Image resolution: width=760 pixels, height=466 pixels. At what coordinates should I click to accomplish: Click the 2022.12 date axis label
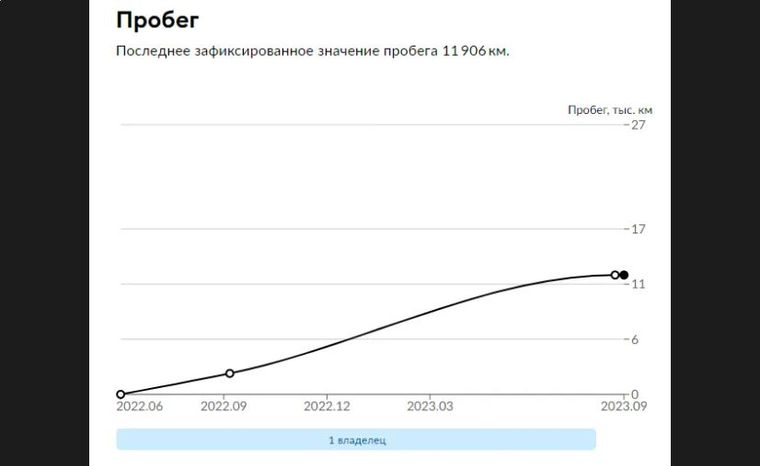point(327,406)
